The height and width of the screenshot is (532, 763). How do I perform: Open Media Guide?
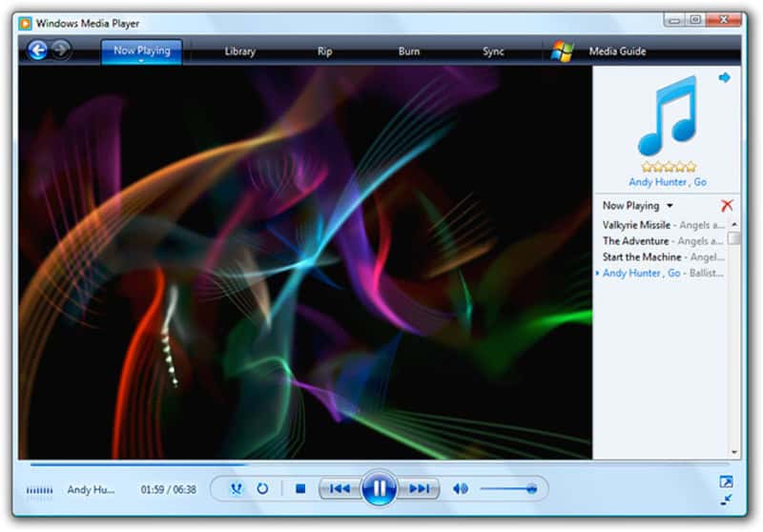point(617,51)
